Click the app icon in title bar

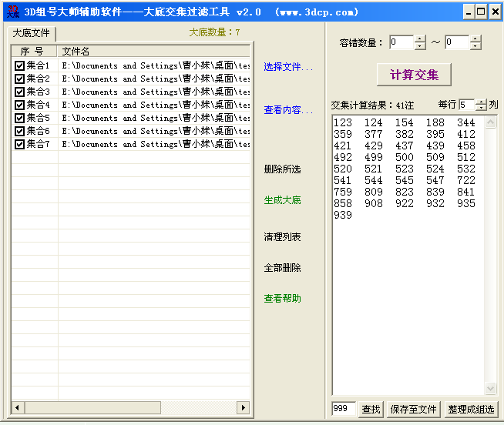point(12,12)
